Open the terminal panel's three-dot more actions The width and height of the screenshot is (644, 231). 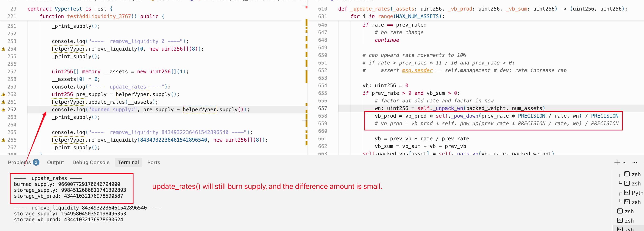(x=635, y=163)
